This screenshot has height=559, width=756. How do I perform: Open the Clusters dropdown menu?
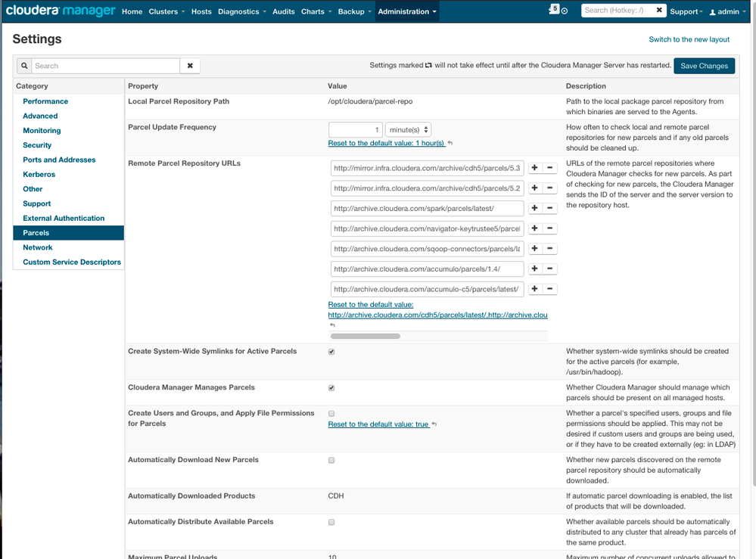click(x=166, y=11)
